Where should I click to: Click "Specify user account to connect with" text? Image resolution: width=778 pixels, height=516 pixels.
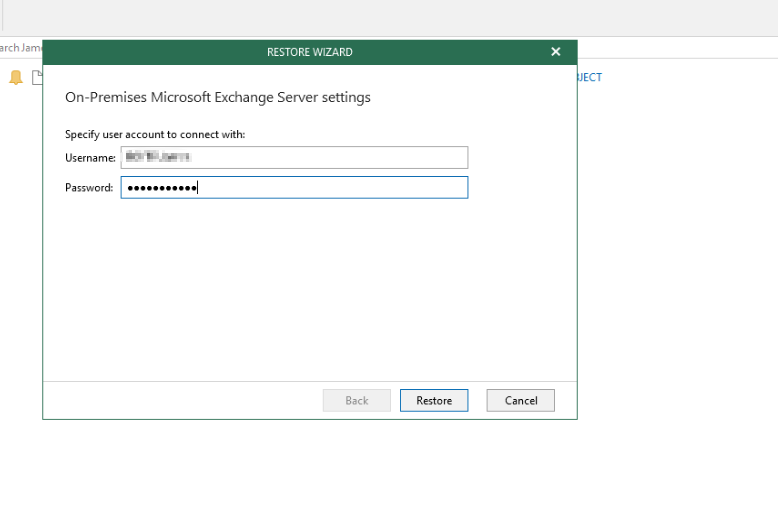[x=155, y=134]
